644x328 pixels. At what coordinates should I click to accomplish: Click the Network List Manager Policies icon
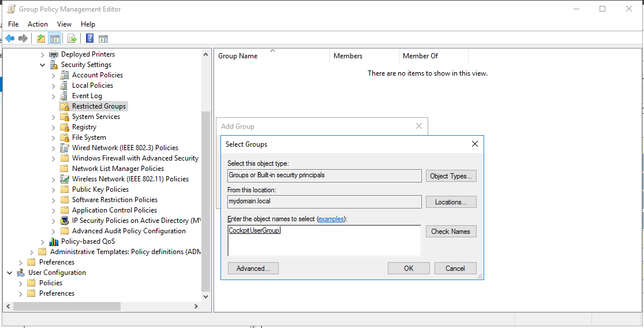click(65, 169)
